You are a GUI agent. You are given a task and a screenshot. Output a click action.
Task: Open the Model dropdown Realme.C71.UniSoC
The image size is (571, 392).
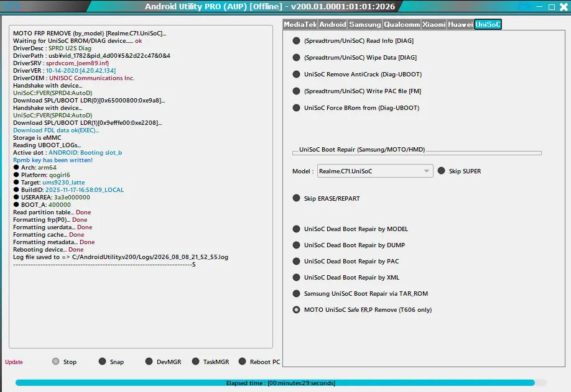click(375, 171)
